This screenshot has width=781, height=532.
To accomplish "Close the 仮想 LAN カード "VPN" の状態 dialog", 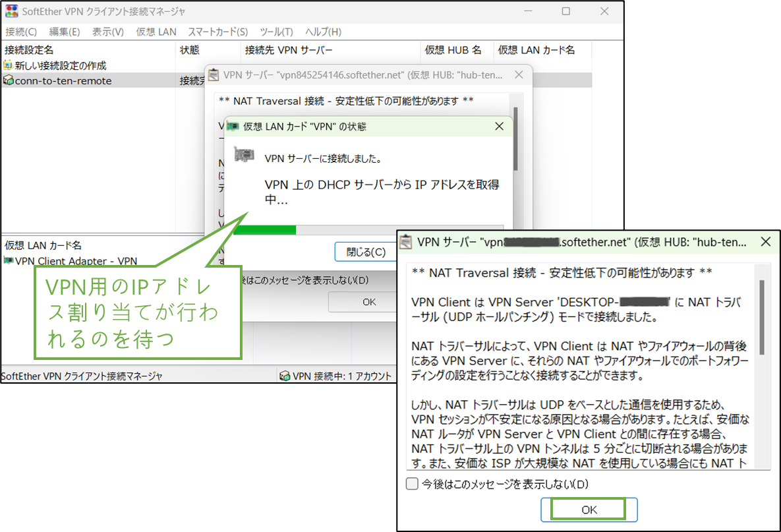I will coord(499,127).
